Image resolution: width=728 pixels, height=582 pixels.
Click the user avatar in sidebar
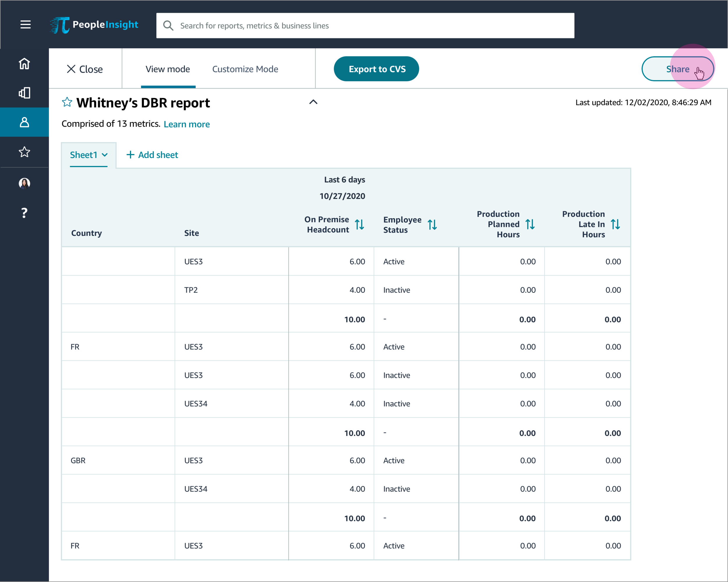click(x=24, y=183)
